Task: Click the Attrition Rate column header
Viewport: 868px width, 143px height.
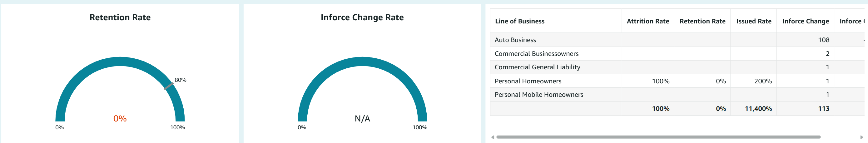Action: [647, 21]
